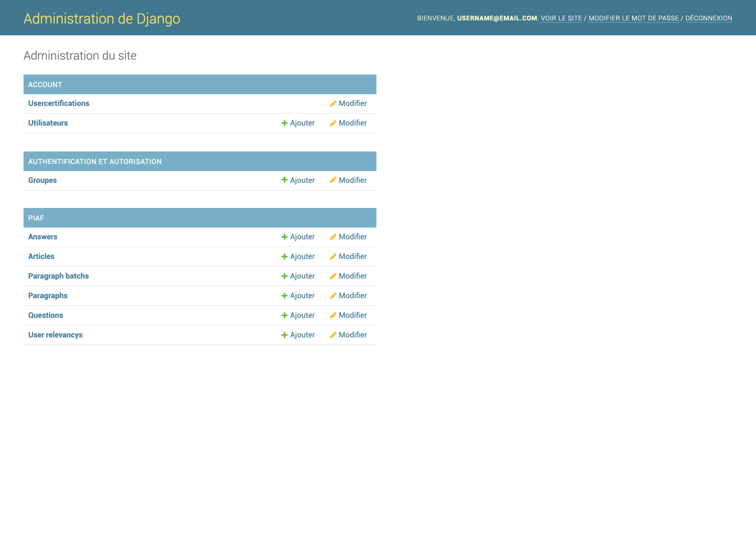Open the ACCOUNT app section header

[45, 85]
